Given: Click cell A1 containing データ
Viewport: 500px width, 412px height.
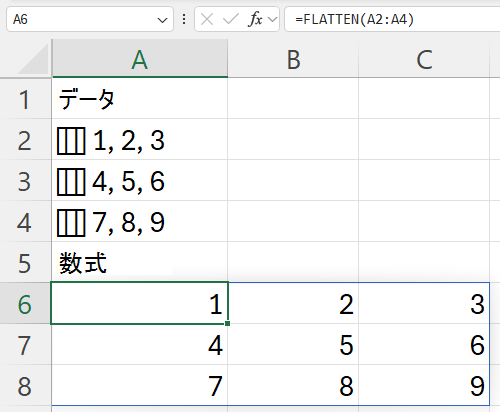Looking at the screenshot, I should point(140,99).
